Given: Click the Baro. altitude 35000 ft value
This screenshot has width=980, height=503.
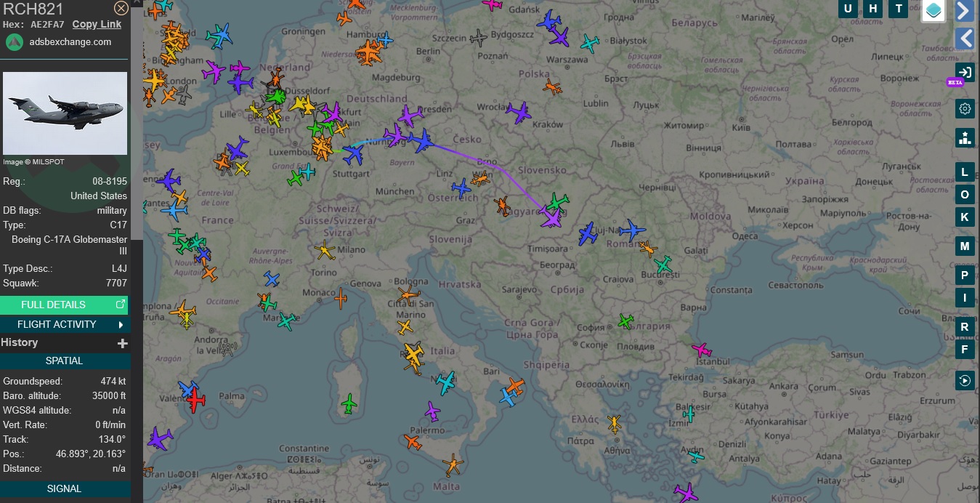Looking at the screenshot, I should tap(108, 395).
